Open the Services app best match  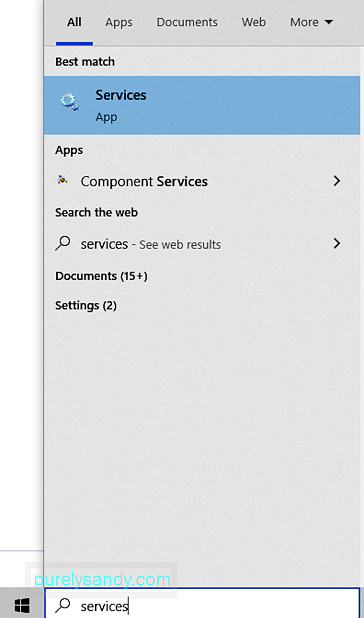(x=201, y=105)
